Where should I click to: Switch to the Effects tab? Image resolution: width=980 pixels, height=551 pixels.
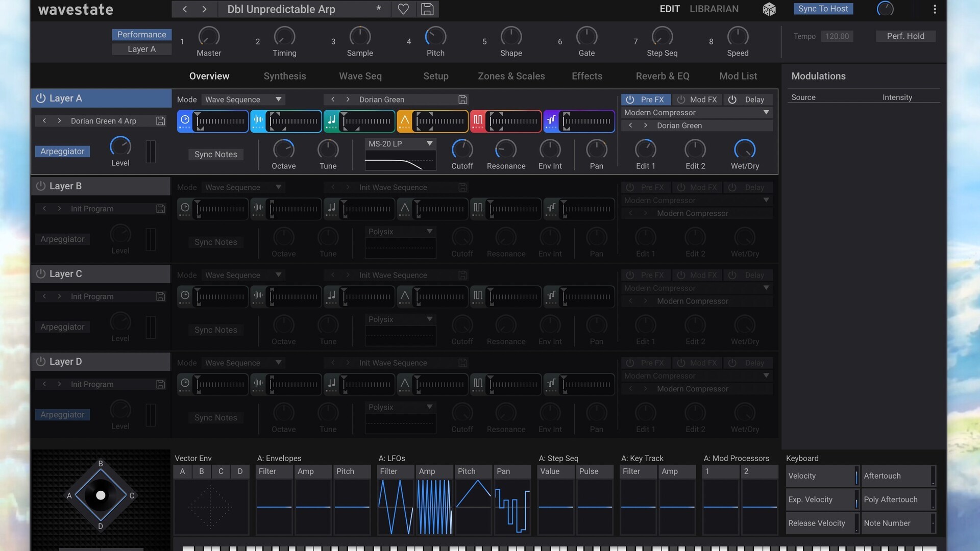coord(587,76)
